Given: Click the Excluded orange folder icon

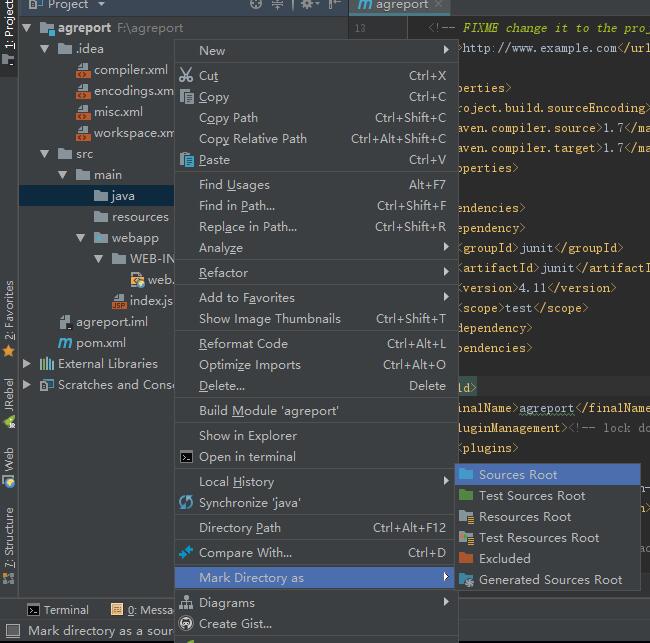Looking at the screenshot, I should pos(466,558).
